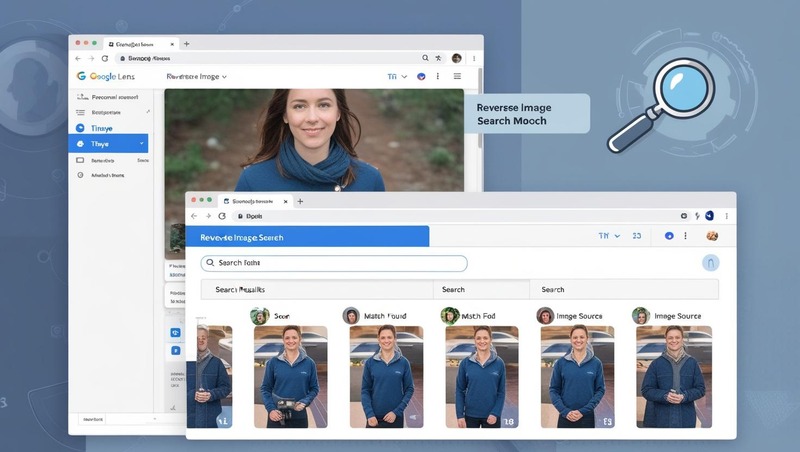The image size is (800, 452).
Task: Open the Tri dropdown in Google Lens header
Action: 397,77
